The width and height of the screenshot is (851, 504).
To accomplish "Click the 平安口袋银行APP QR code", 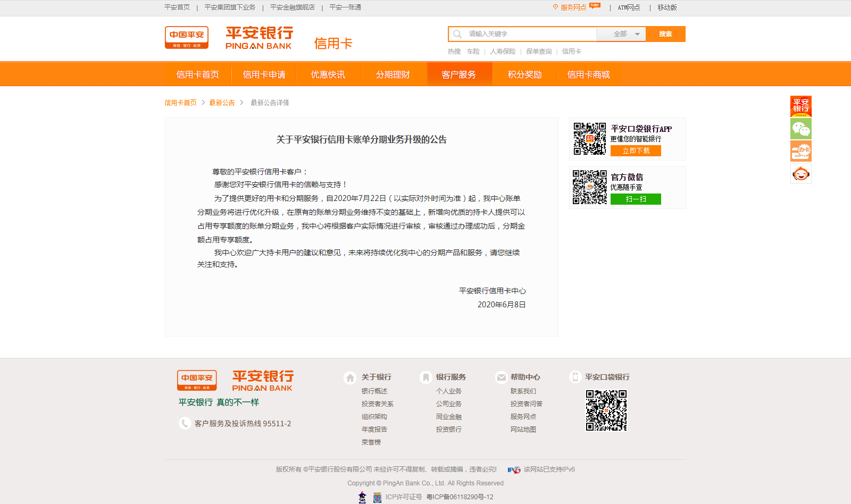I will [x=589, y=139].
